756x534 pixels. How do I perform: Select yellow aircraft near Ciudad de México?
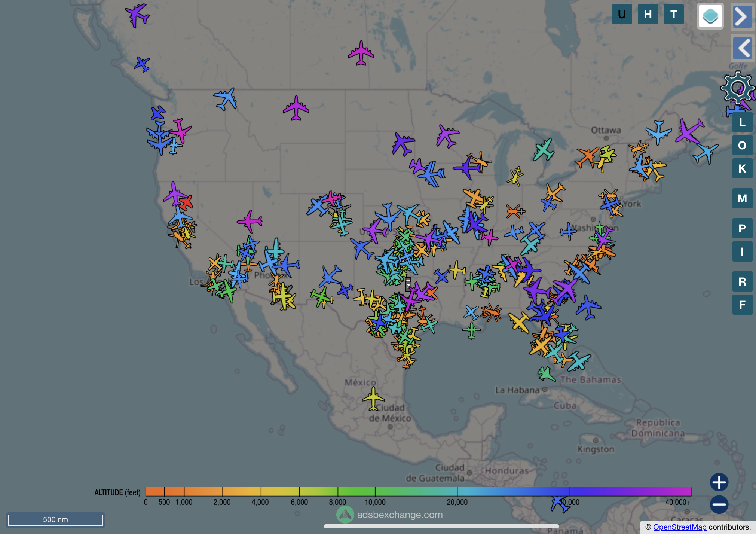pos(373,399)
